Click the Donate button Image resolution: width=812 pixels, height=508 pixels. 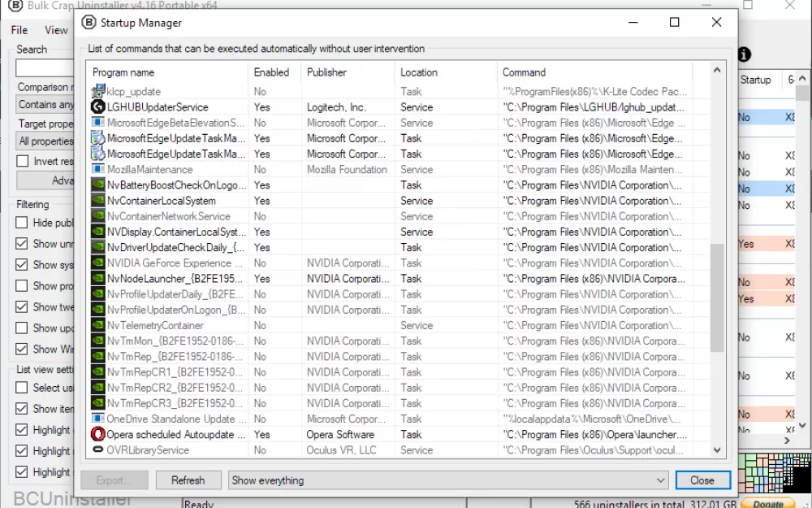767,503
